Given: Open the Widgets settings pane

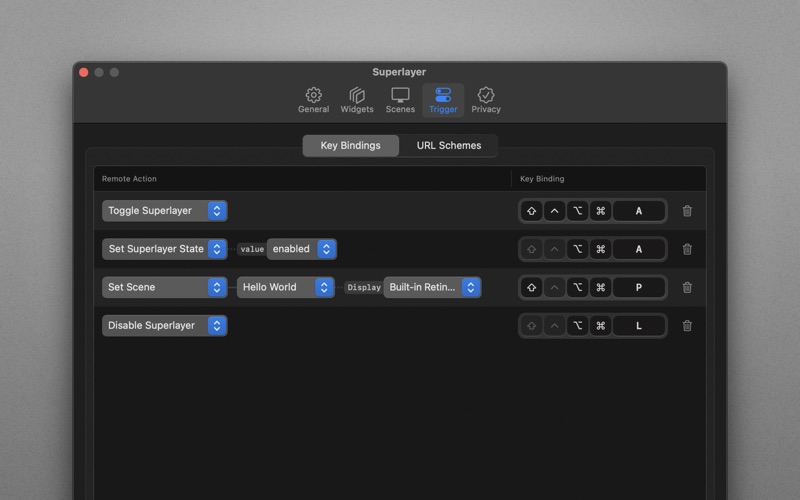Looking at the screenshot, I should coord(357,100).
